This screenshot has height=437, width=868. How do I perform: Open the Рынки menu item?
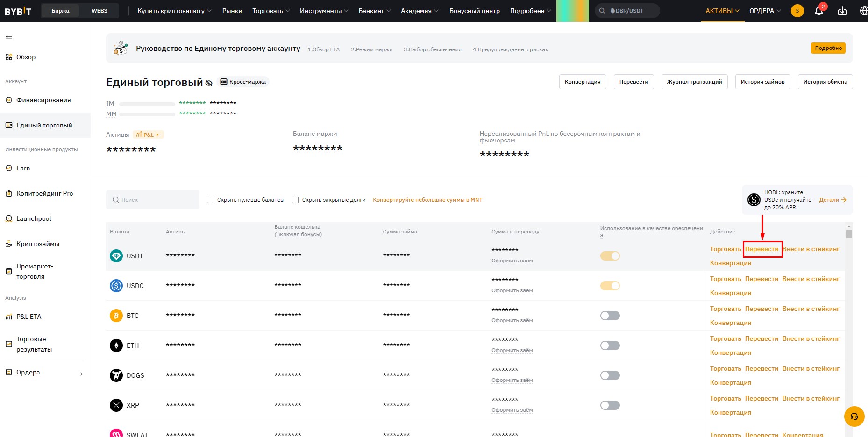point(232,11)
